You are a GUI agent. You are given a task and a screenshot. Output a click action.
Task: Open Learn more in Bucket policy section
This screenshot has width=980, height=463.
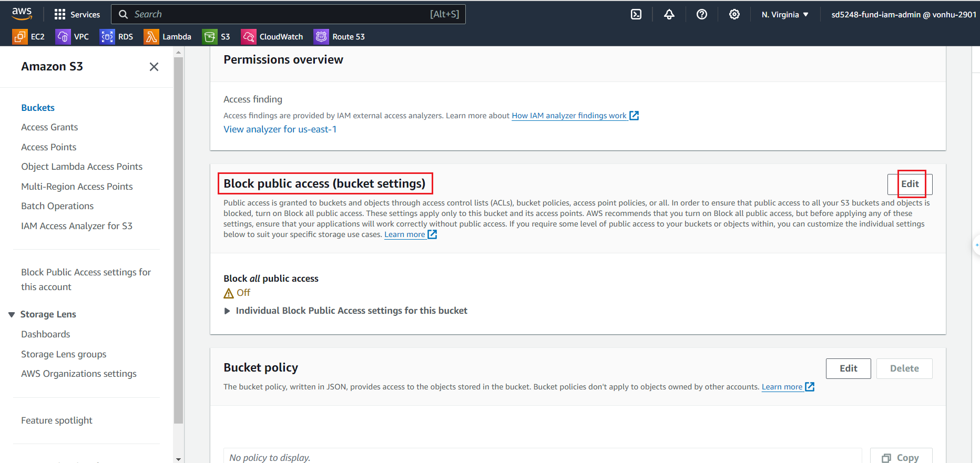point(782,387)
